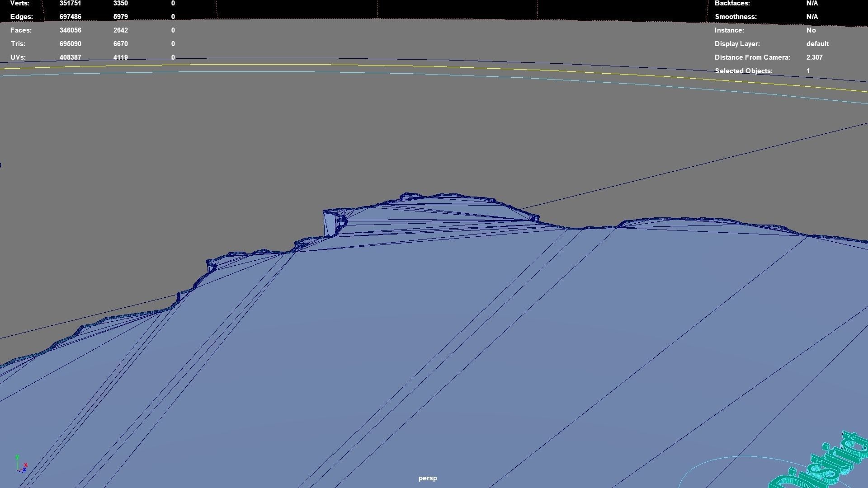Viewport: 868px width, 488px height.
Task: Click the distance value 2.307
Action: click(814, 57)
